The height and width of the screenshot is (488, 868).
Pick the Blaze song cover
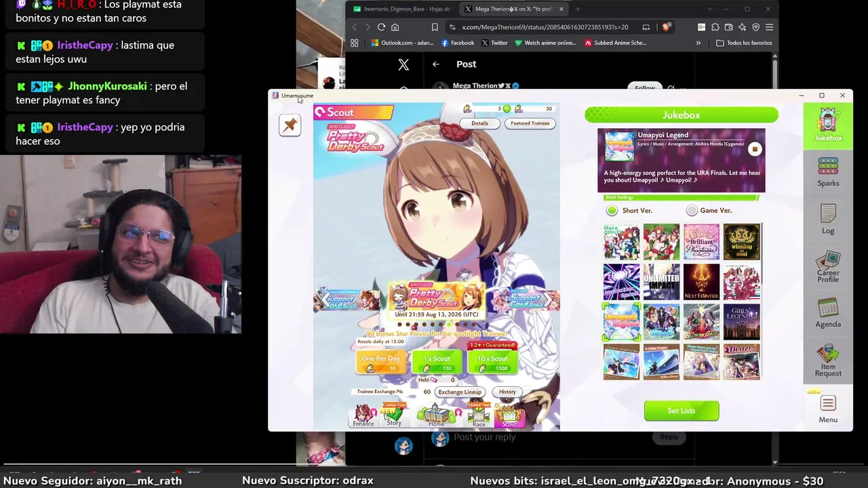coord(741,362)
